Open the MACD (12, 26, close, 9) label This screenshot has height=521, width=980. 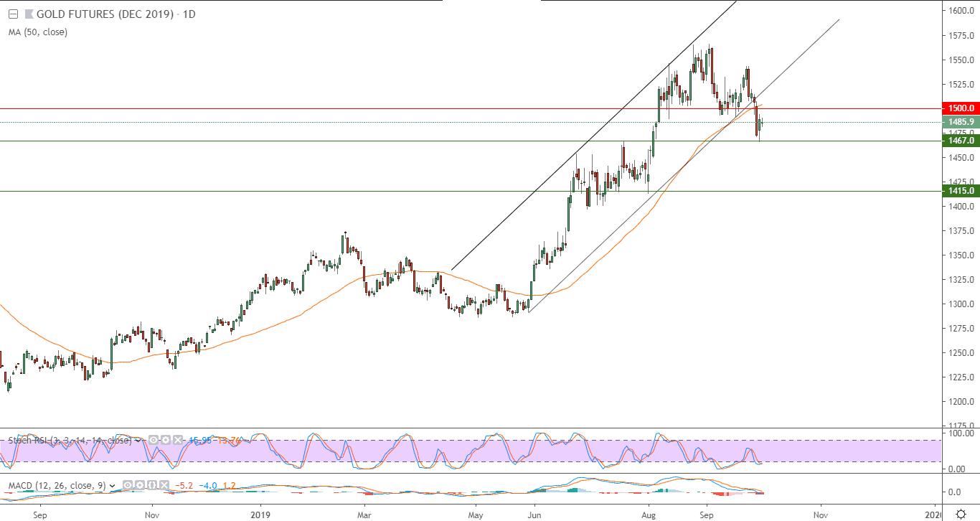click(57, 486)
